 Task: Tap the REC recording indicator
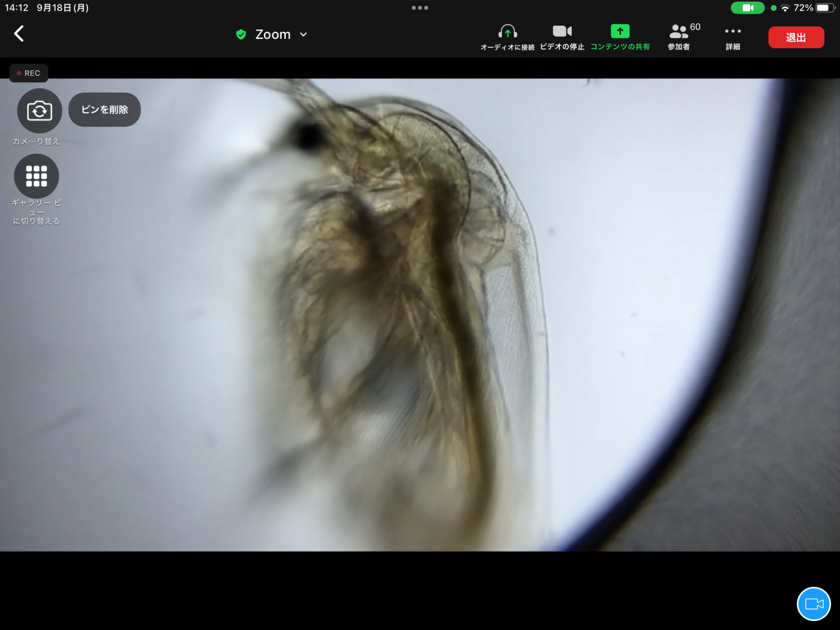(x=29, y=73)
